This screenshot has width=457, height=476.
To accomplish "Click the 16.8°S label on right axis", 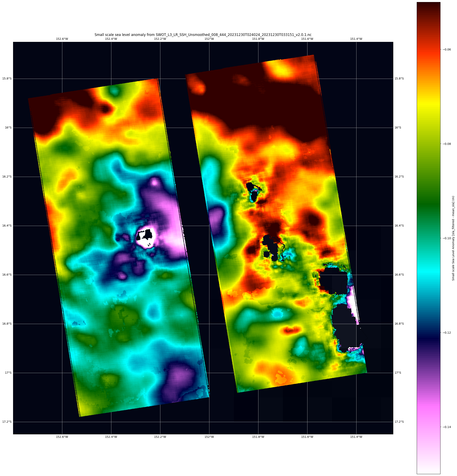I will click(399, 324).
